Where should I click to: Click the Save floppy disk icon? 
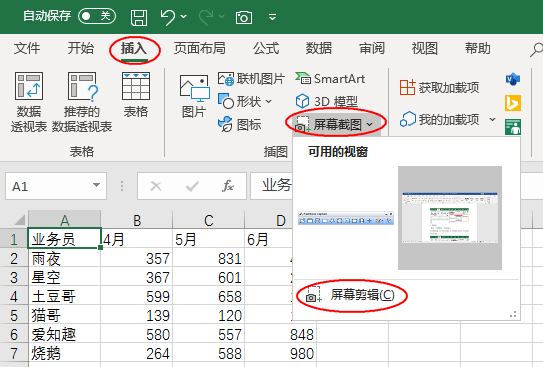click(139, 17)
